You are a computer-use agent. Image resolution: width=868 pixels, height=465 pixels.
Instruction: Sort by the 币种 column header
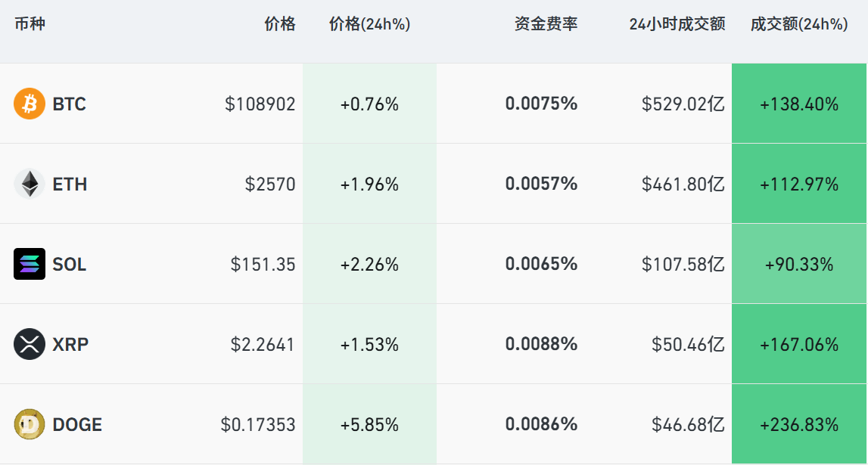click(30, 24)
